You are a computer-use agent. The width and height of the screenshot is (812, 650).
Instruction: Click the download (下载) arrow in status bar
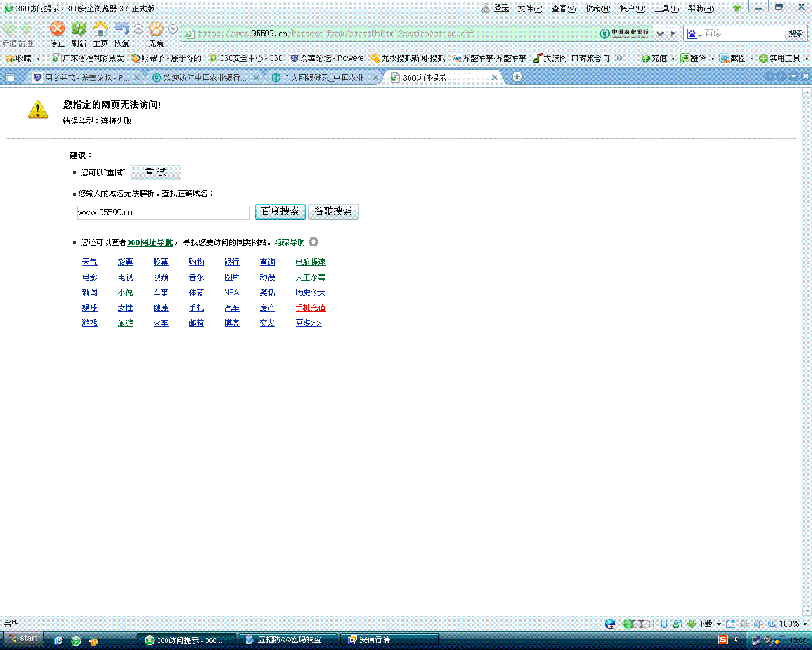pos(692,624)
